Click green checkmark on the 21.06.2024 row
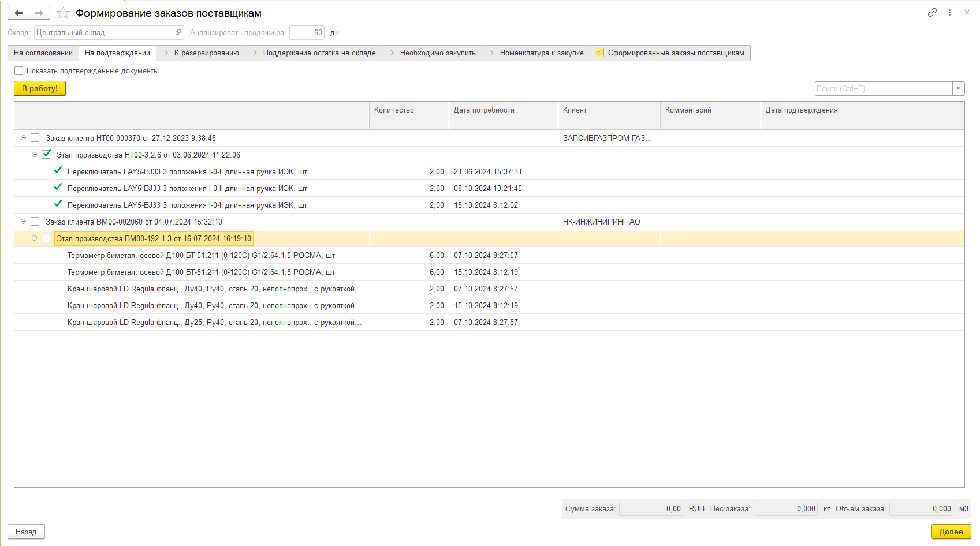Image resolution: width=980 pixels, height=546 pixels. point(58,171)
